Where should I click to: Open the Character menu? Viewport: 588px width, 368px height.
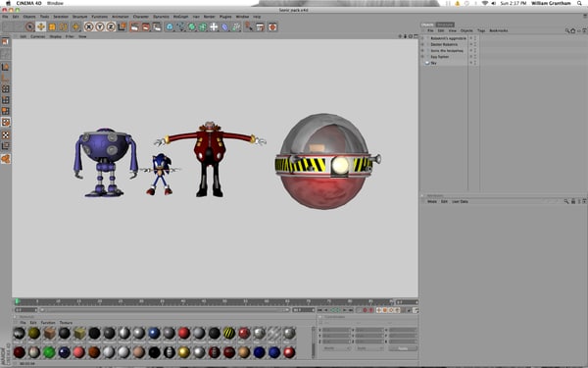coord(140,17)
